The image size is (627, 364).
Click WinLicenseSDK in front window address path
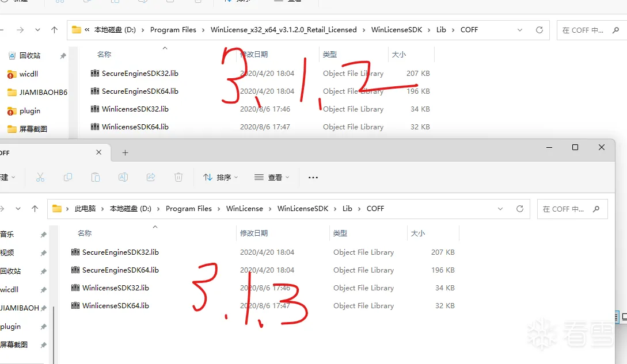point(303,209)
